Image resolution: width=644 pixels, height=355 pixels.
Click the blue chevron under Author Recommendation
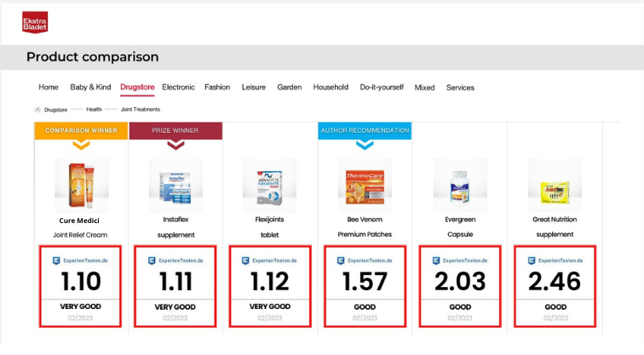365,145
